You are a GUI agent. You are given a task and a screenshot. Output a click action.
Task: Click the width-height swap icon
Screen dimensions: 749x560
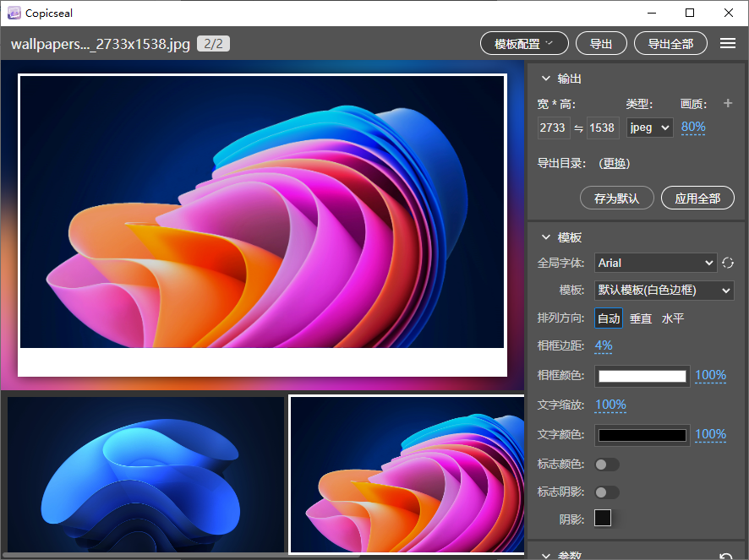tap(578, 128)
